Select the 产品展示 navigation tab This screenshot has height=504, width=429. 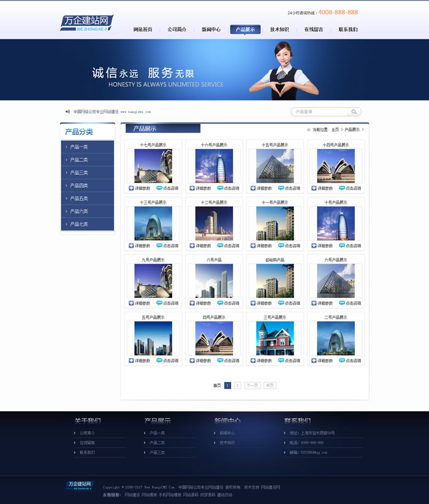pyautogui.click(x=245, y=29)
